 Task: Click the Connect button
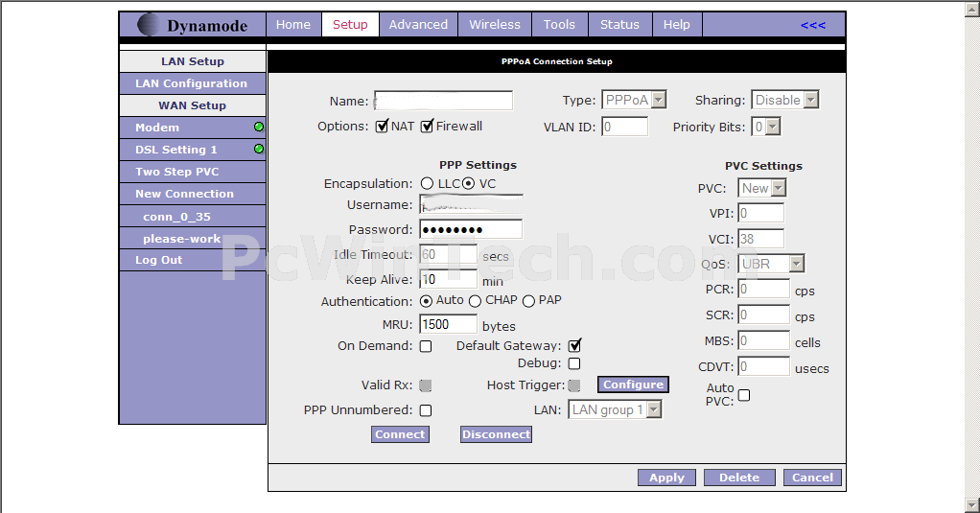400,434
